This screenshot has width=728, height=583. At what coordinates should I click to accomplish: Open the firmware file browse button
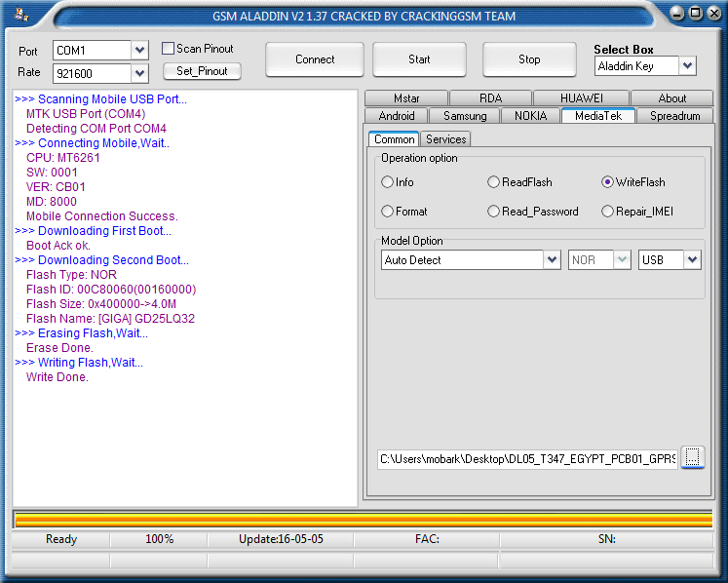pyautogui.click(x=692, y=457)
